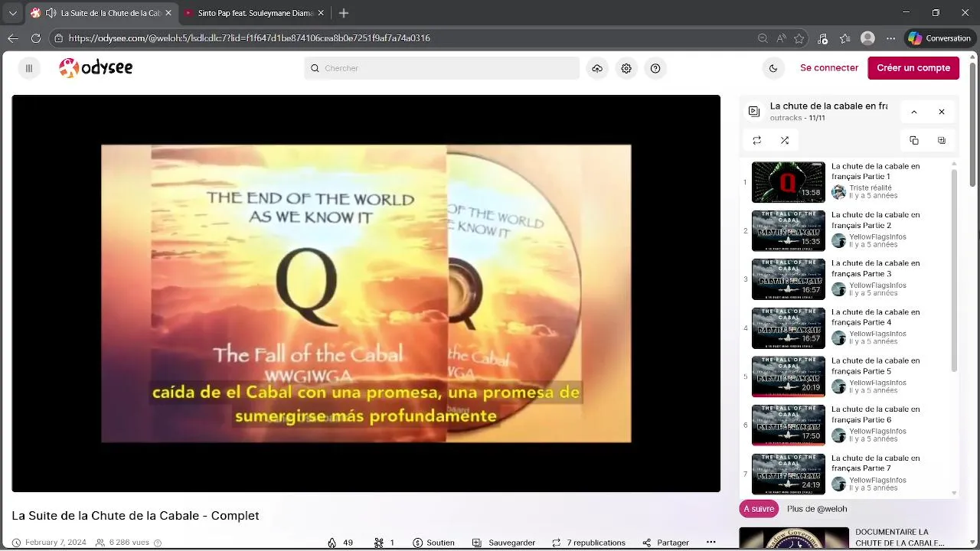Viewport: 980px width, 551px height.
Task: Click the Chercher search field
Action: pyautogui.click(x=442, y=68)
